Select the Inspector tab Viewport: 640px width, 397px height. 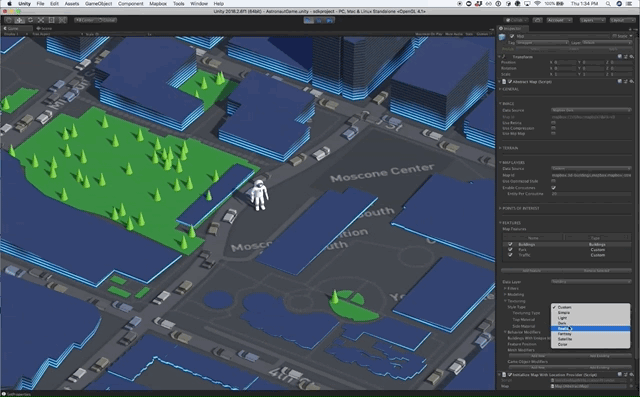tap(512, 29)
